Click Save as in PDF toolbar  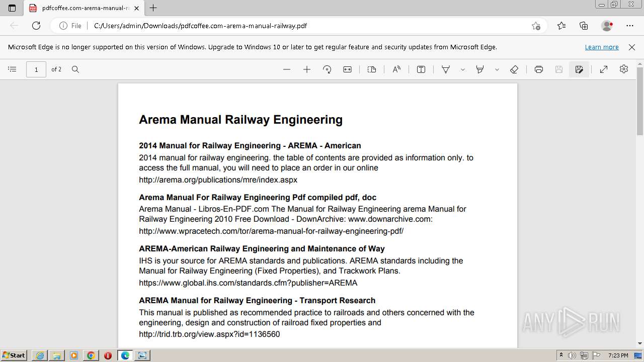(579, 69)
